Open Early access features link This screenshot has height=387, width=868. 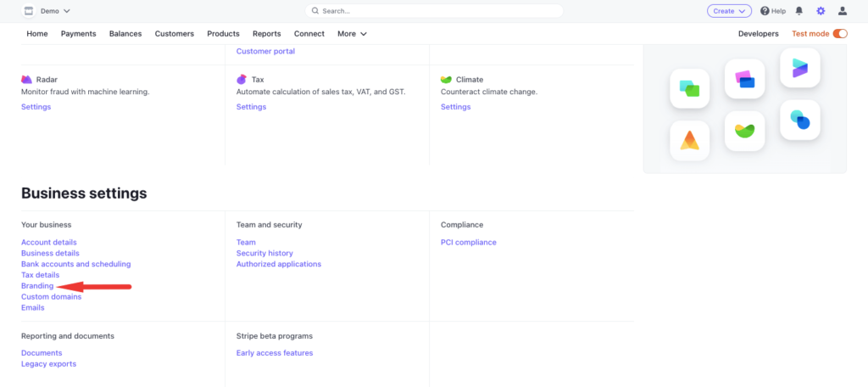coord(275,353)
